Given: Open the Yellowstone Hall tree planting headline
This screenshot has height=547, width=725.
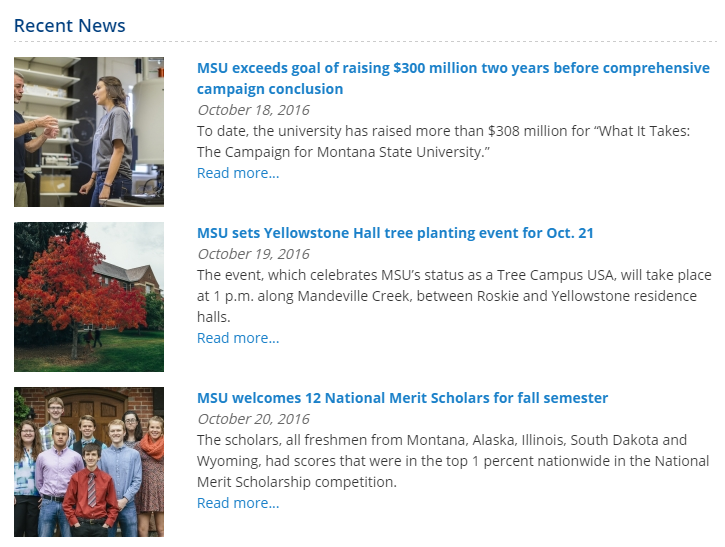Looking at the screenshot, I should pyautogui.click(x=395, y=233).
